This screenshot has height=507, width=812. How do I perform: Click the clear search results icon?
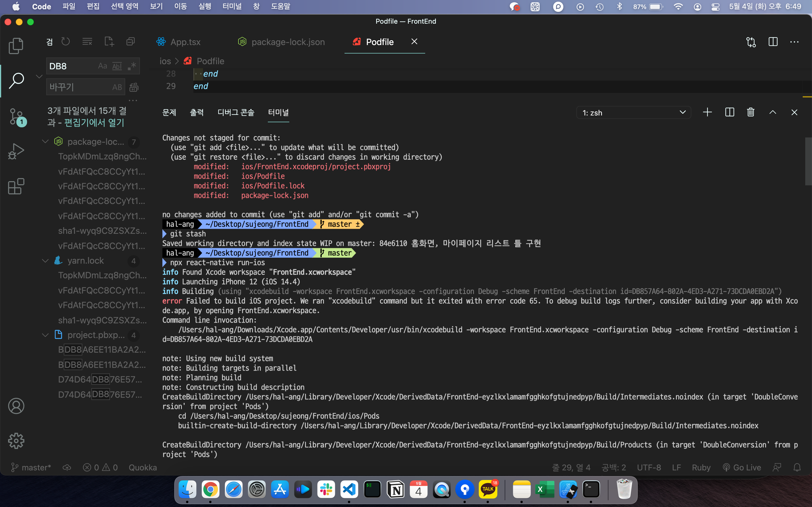tap(87, 42)
